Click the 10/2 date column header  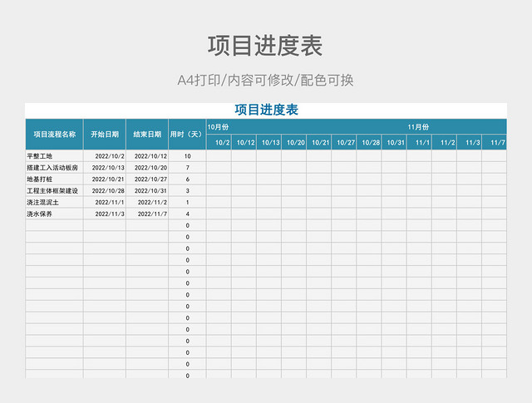click(219, 142)
